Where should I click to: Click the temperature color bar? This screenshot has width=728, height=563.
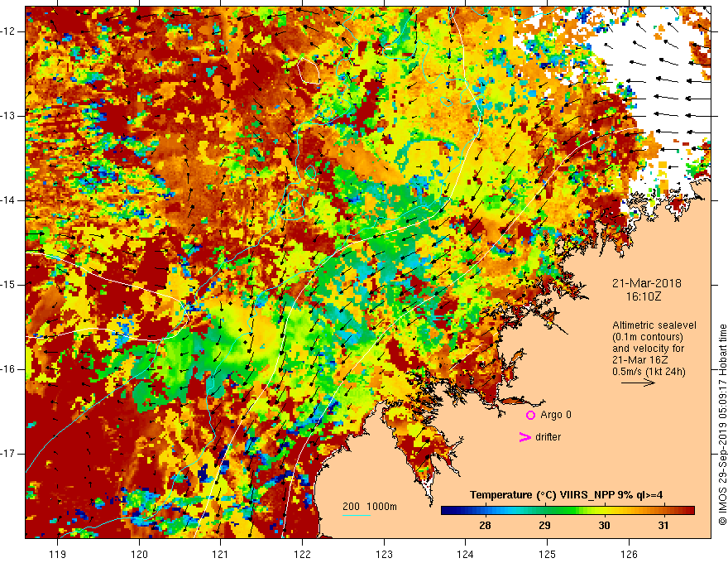coord(568,511)
